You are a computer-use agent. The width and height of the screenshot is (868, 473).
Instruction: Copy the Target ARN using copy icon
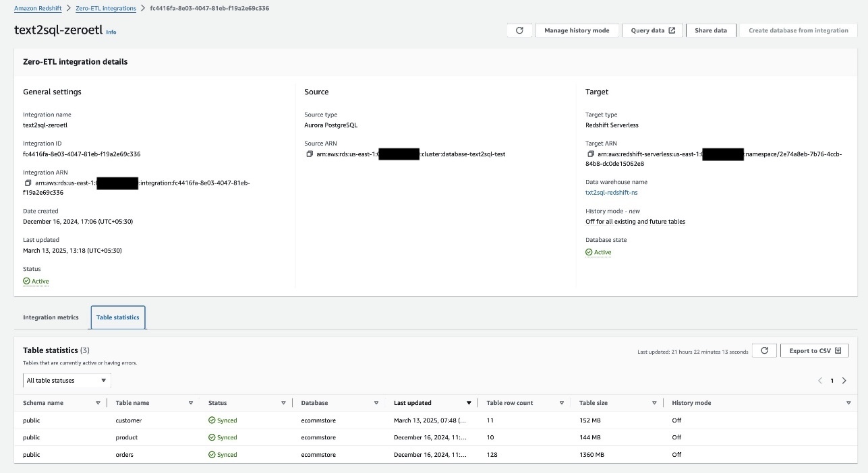coord(590,154)
